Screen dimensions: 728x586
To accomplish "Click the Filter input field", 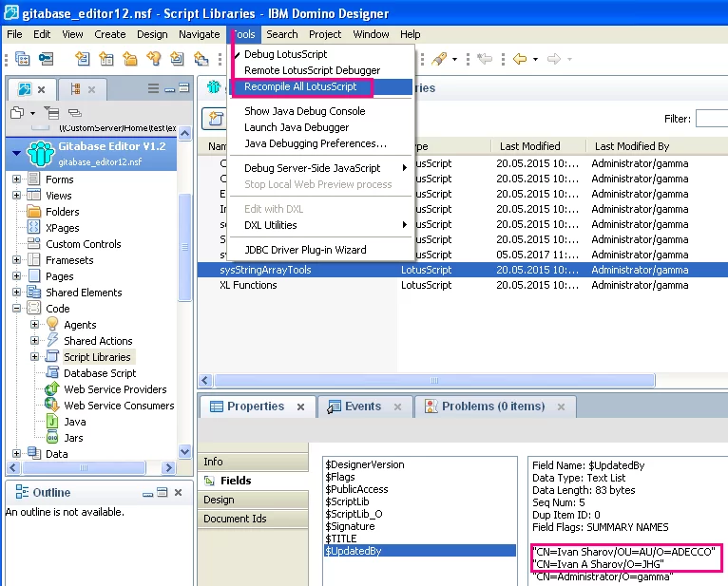I will click(x=711, y=119).
